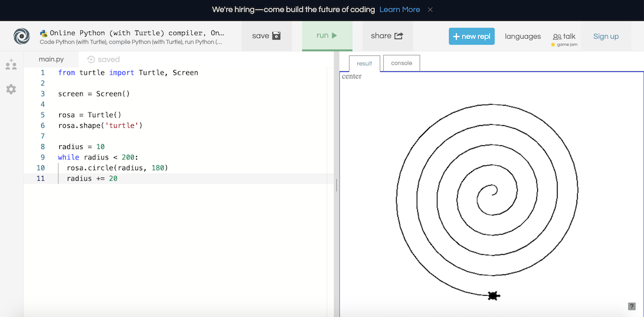Switch to the console tab
Screen dimensions: 644x317
(401, 63)
